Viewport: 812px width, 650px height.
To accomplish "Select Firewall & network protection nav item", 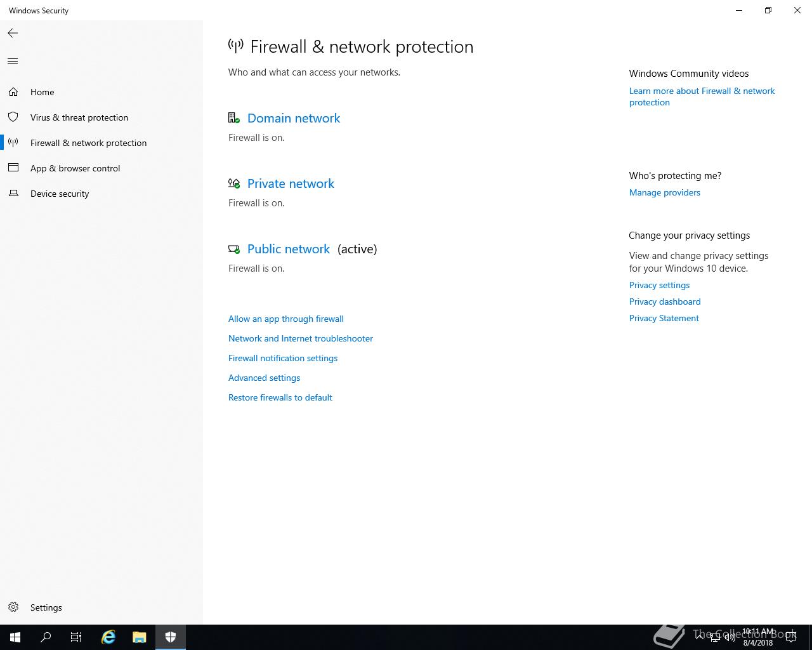I will click(88, 143).
